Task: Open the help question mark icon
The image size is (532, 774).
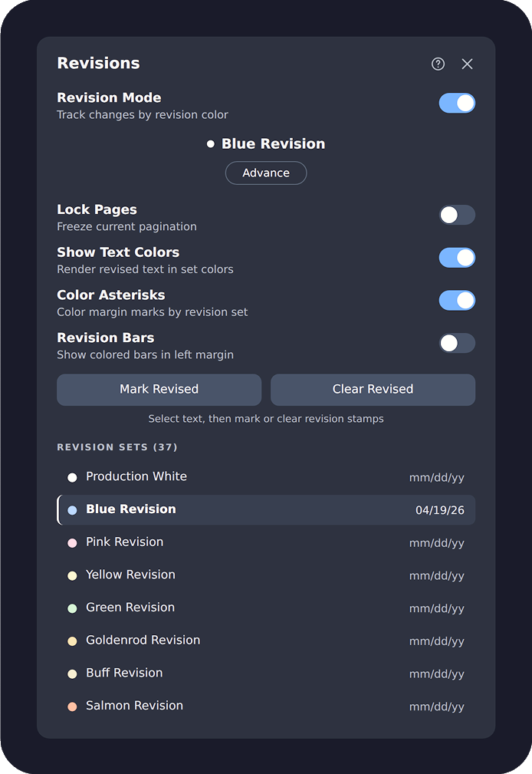Action: 438,64
